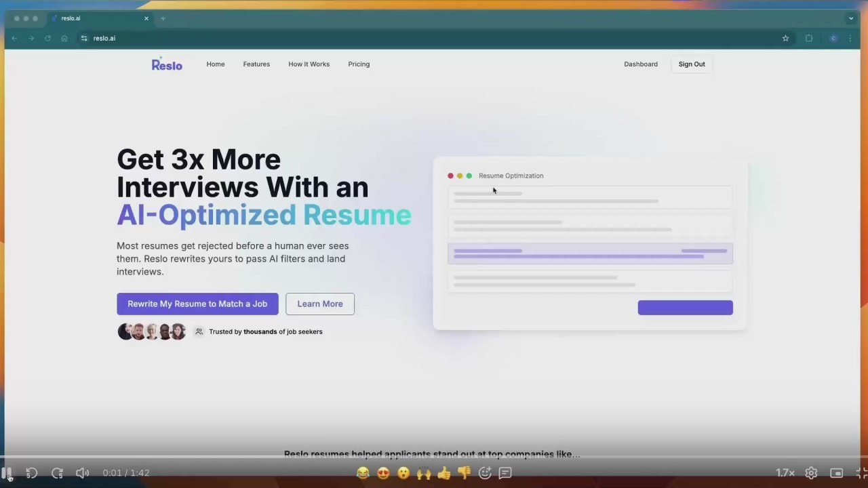Open the How It Works nav link

pos(309,64)
